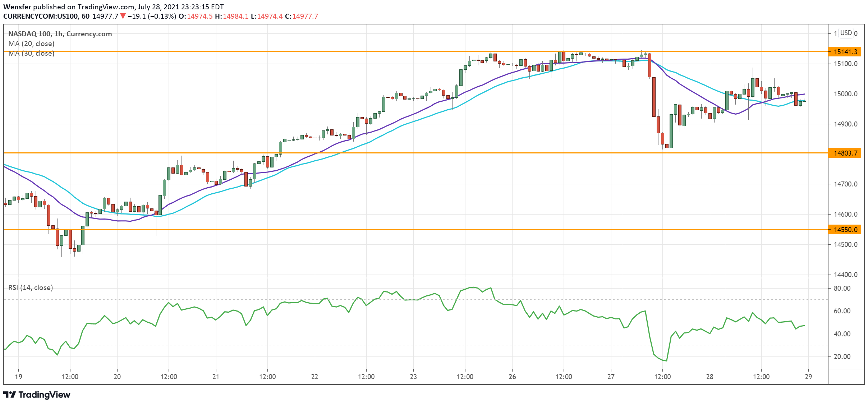Viewport: 868px width, 405px height.
Task: Click the TradingView.com text in header
Action: [106, 7]
